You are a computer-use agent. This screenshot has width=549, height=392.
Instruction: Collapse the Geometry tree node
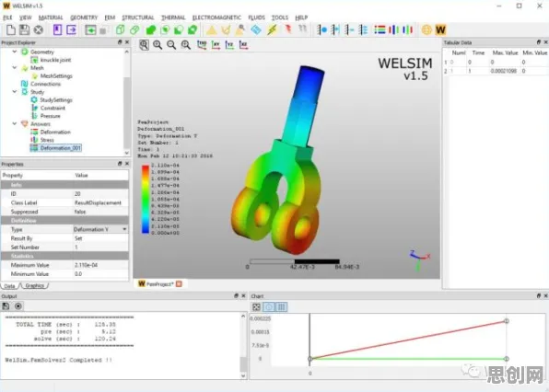(15, 52)
